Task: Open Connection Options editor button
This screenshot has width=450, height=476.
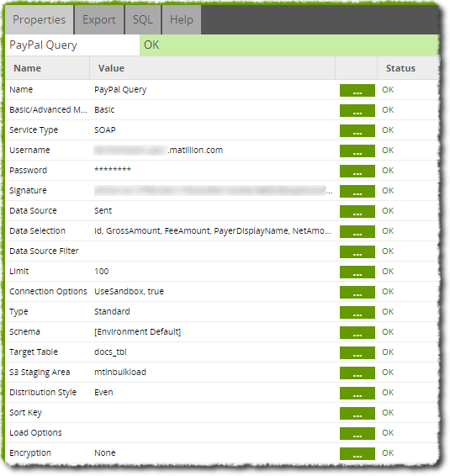Action: point(357,293)
